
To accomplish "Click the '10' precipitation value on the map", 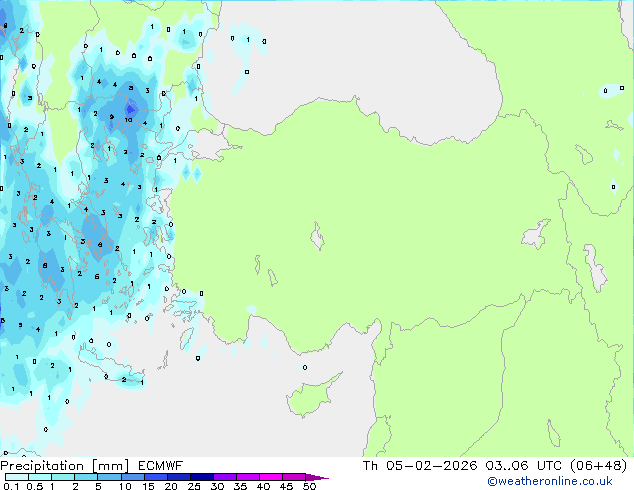I will coord(128,120).
